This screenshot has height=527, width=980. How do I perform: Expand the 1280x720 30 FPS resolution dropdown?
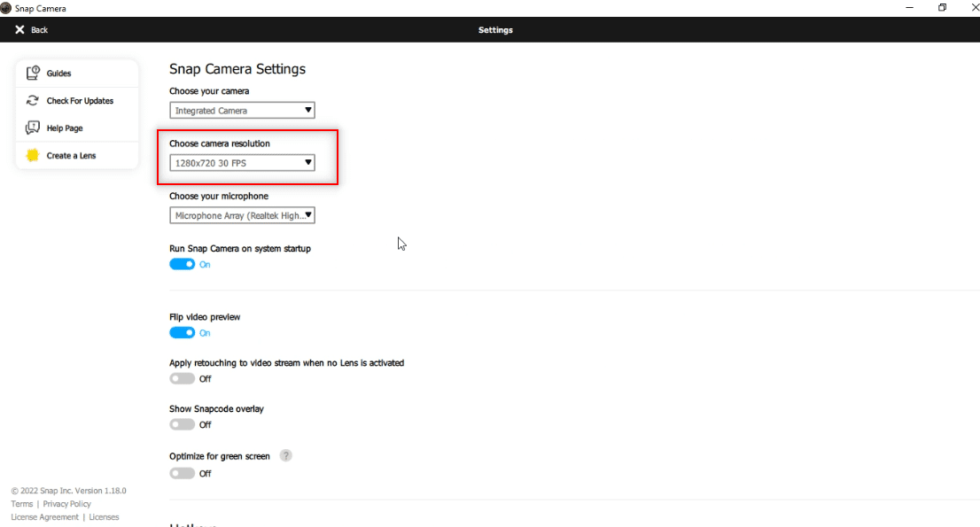point(242,163)
